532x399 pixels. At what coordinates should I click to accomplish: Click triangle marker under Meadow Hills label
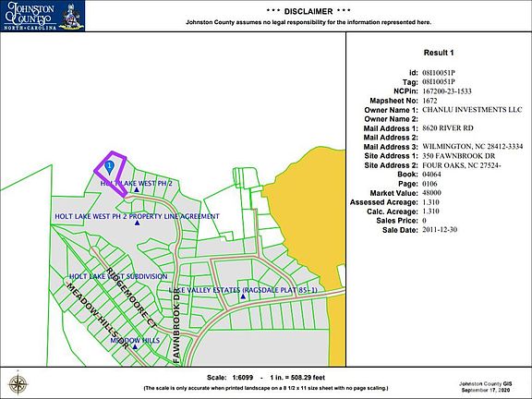tap(135, 346)
